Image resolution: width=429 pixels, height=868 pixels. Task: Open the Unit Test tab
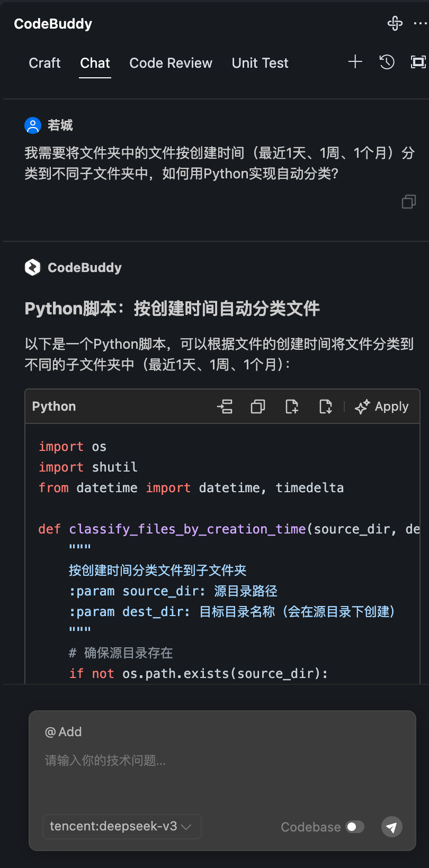click(x=260, y=63)
